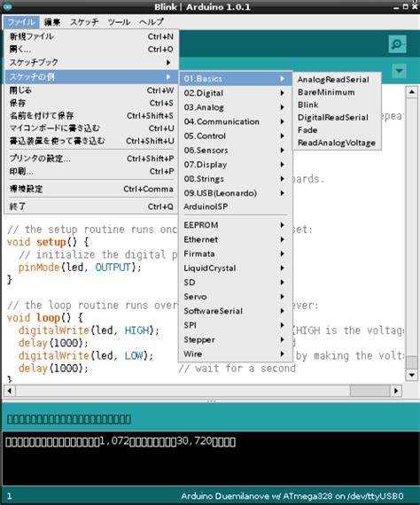This screenshot has height=505, width=420.
Task: Expand the スケッチブック submenu
Action: pos(91,62)
